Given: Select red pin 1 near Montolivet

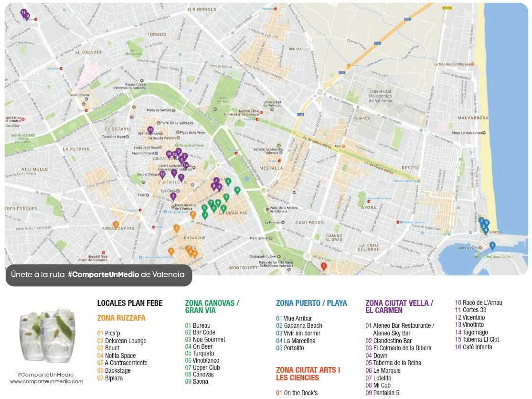Looking at the screenshot, I should (x=324, y=266).
